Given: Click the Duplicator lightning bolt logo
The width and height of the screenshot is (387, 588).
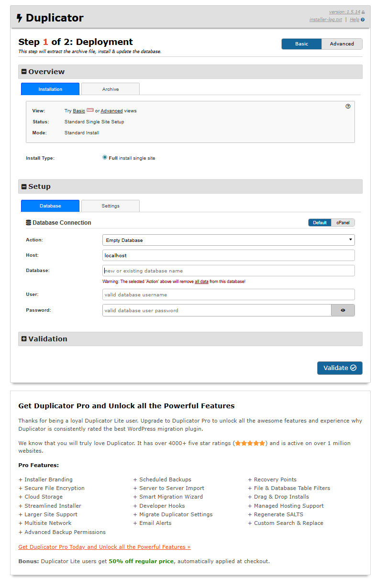Looking at the screenshot, I should click(x=19, y=18).
